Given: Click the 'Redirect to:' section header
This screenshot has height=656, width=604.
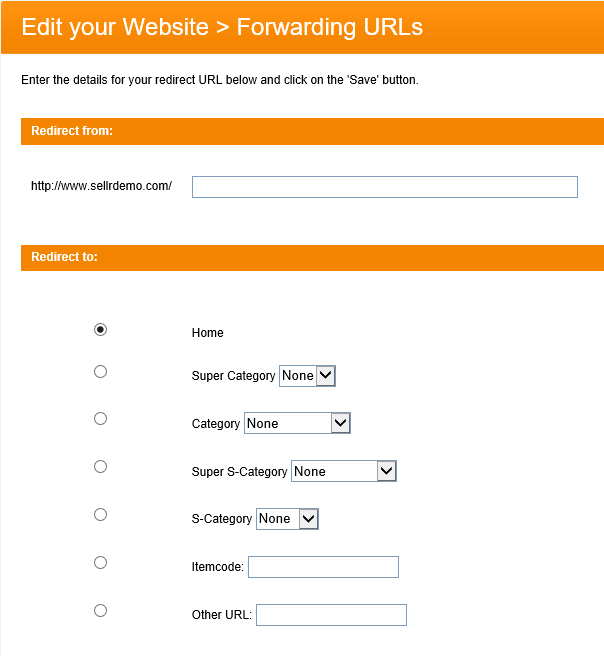Looking at the screenshot, I should [x=64, y=257].
